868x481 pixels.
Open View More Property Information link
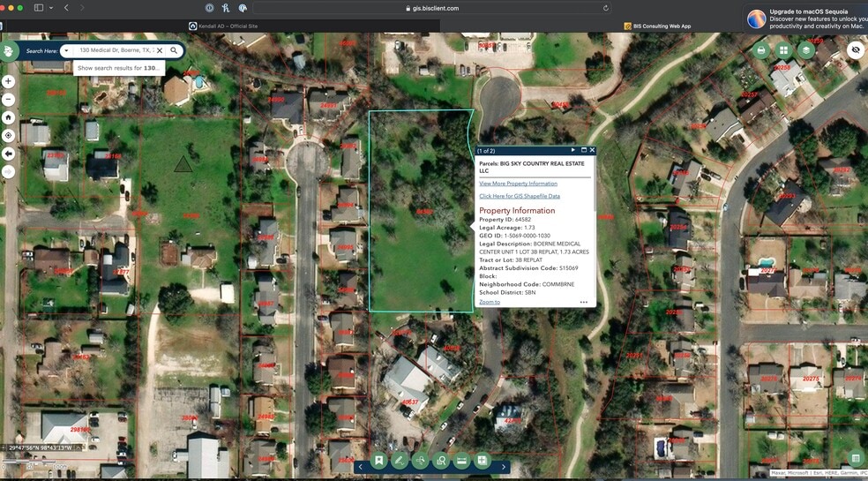518,184
